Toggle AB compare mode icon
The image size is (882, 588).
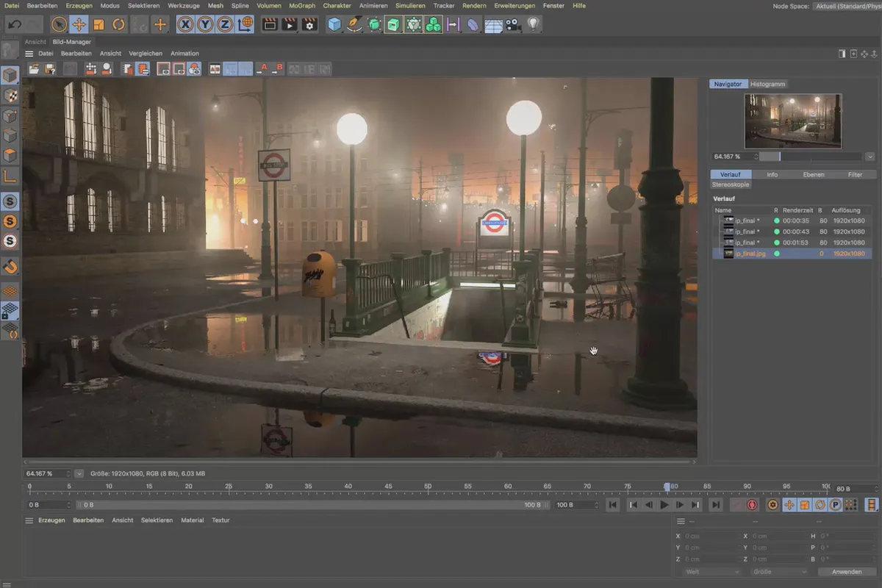pyautogui.click(x=215, y=68)
